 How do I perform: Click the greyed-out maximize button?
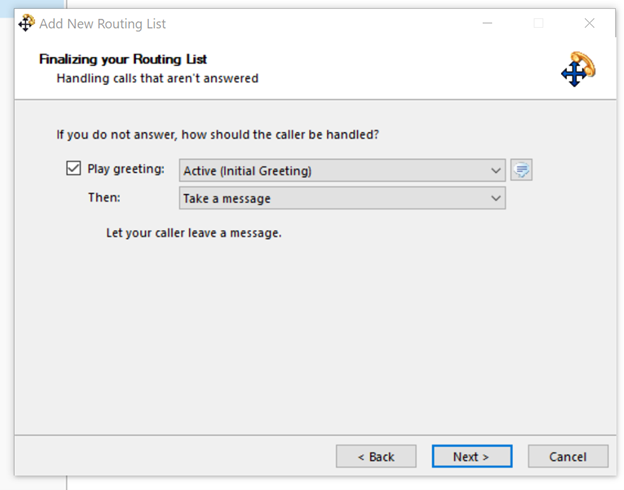point(538,23)
